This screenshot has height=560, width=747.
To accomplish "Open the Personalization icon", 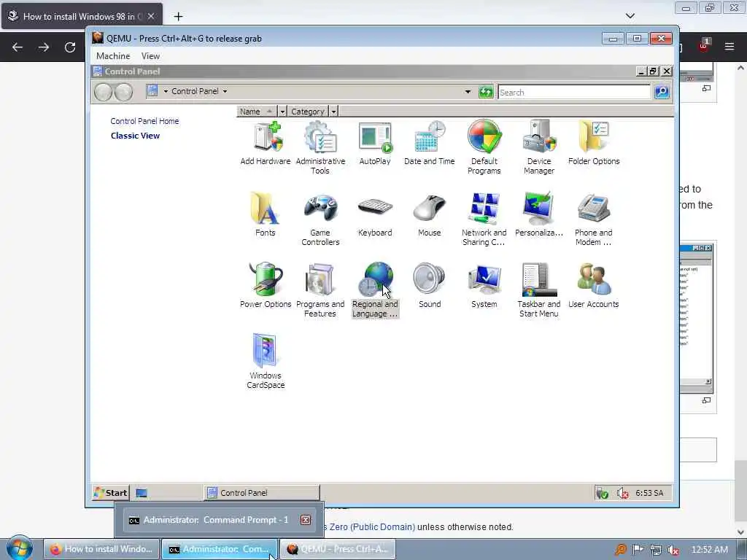I will pyautogui.click(x=539, y=214).
